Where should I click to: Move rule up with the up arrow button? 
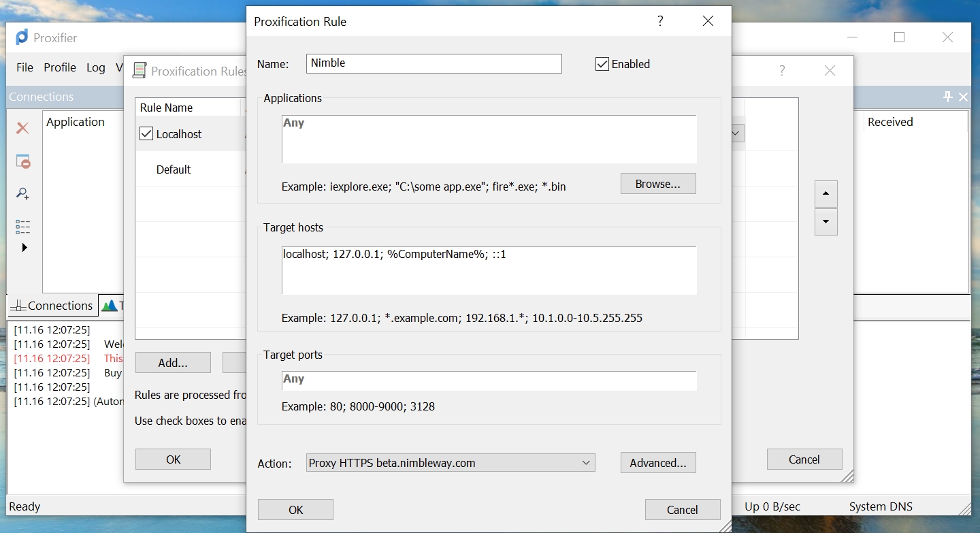[x=826, y=194]
